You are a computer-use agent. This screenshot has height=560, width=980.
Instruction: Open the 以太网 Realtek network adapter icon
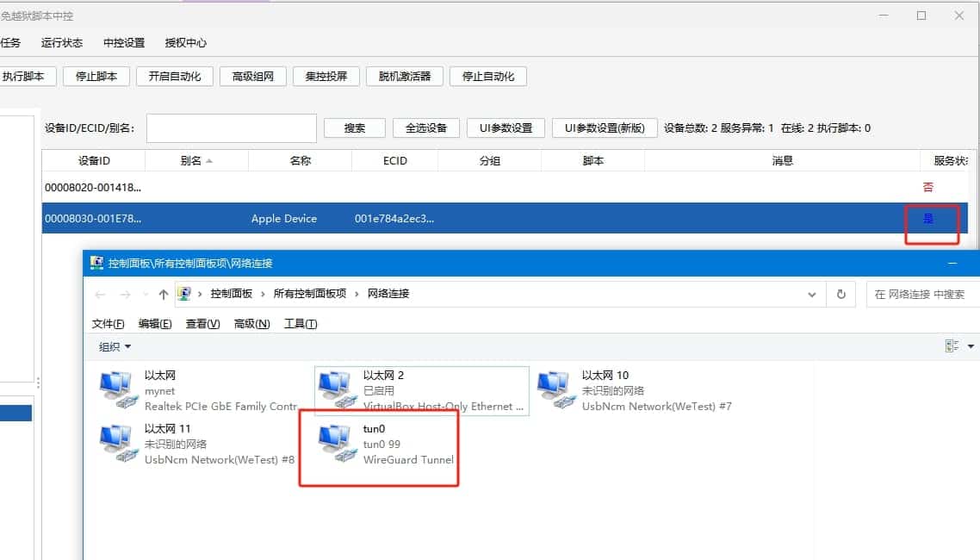click(x=117, y=390)
